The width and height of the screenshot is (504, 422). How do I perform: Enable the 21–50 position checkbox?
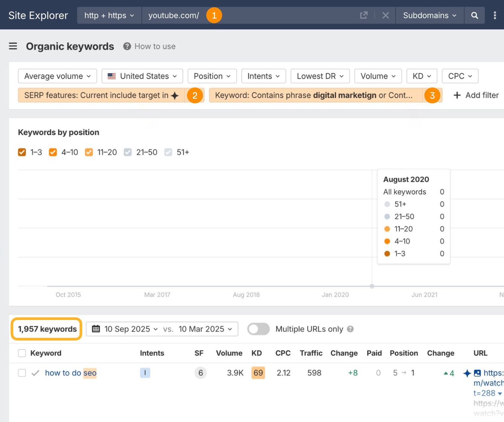point(128,152)
